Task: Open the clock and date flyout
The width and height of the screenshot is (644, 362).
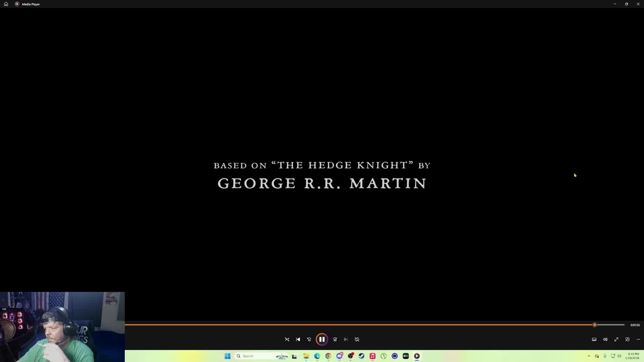Action: coord(633,356)
